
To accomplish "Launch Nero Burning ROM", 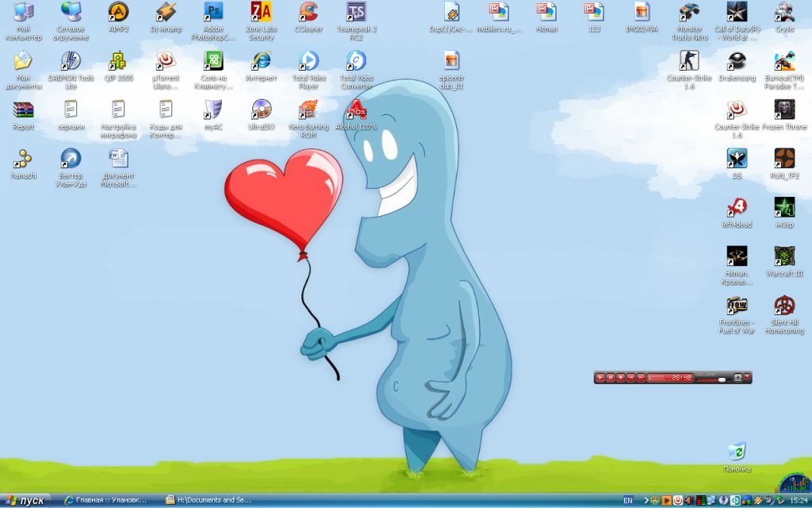I will [308, 111].
